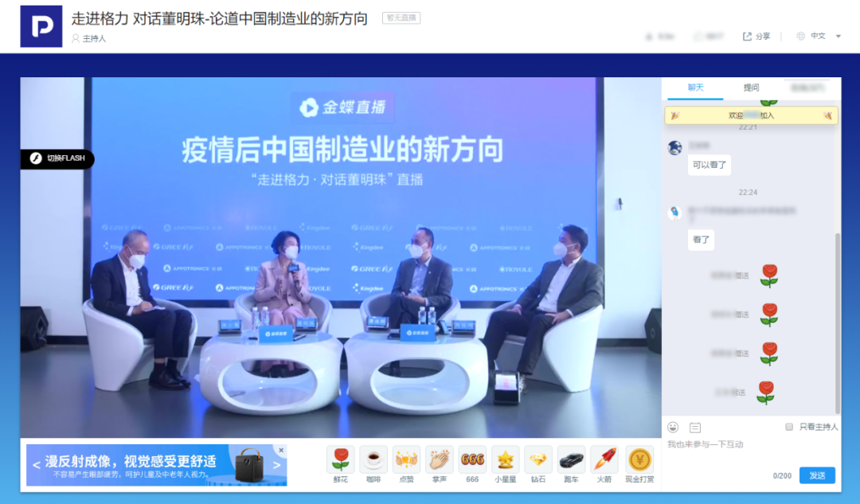Tap the 点赞 thumbs-up gift icon
Image resolution: width=860 pixels, height=504 pixels.
(x=406, y=460)
